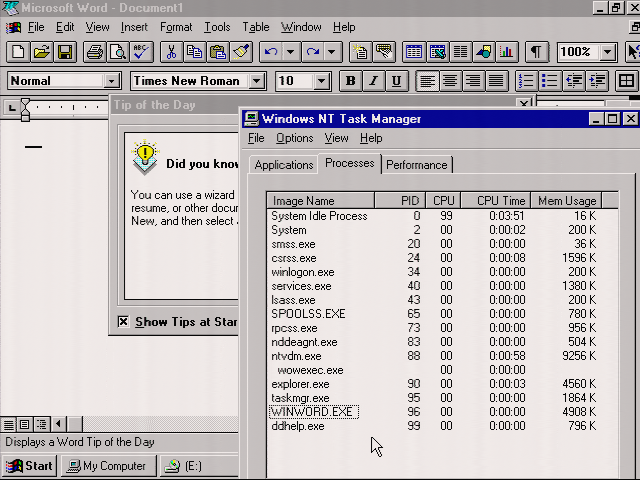640x480 pixels.
Task: Click Insert Excel Worksheet icon
Action: tap(437, 52)
